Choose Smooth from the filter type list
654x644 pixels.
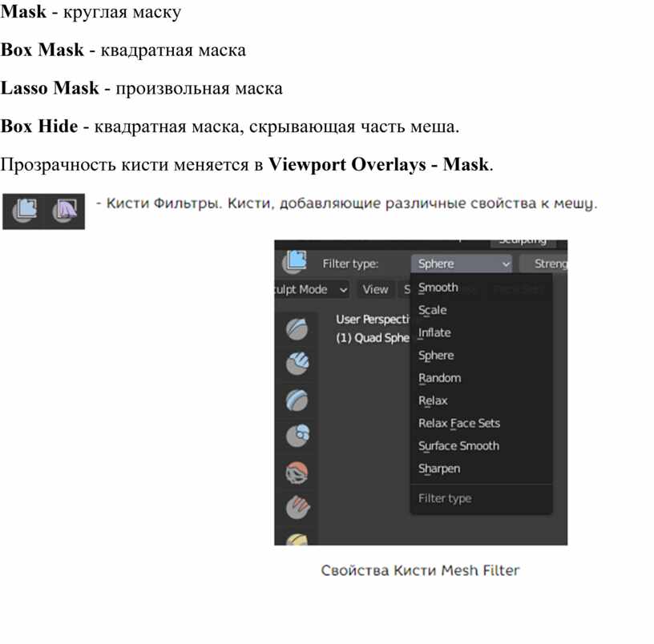(438, 288)
